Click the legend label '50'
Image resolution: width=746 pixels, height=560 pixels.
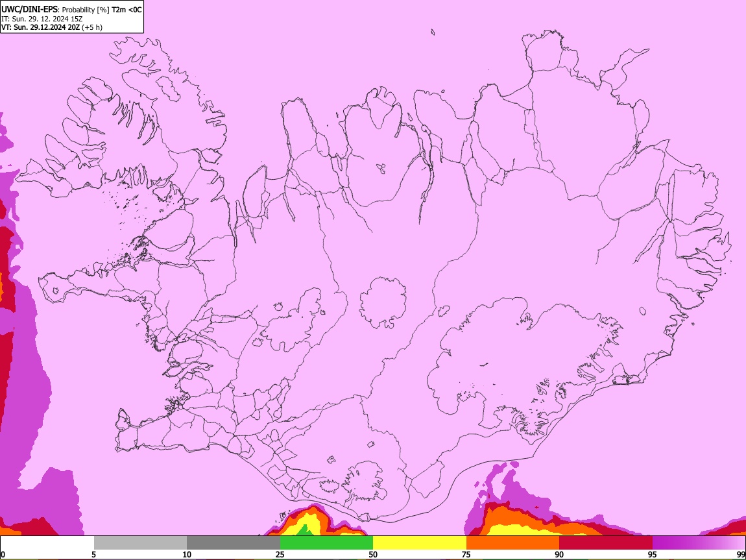[373, 554]
